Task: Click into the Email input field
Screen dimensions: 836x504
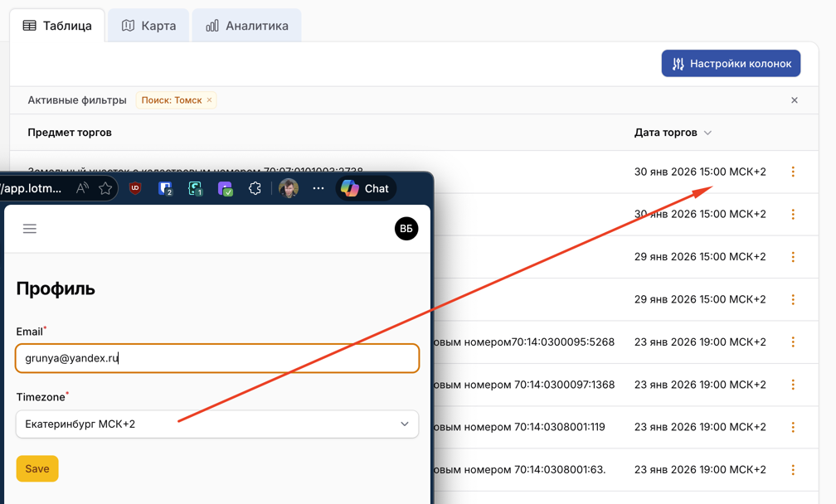Action: click(217, 358)
